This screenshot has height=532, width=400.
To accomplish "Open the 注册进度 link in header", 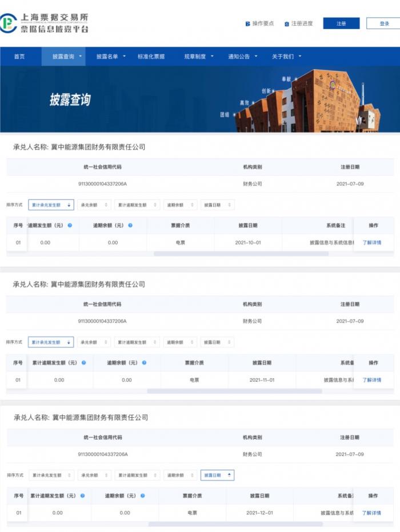I will [x=302, y=23].
